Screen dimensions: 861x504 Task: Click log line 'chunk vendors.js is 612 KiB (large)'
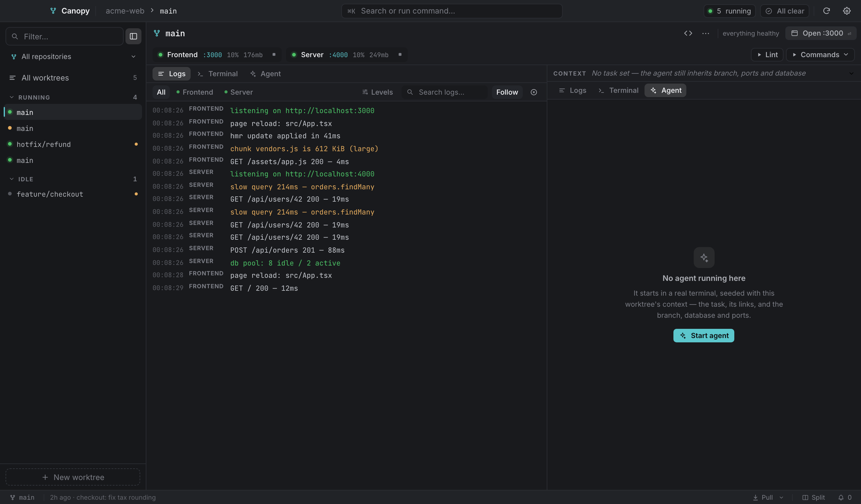tap(304, 148)
